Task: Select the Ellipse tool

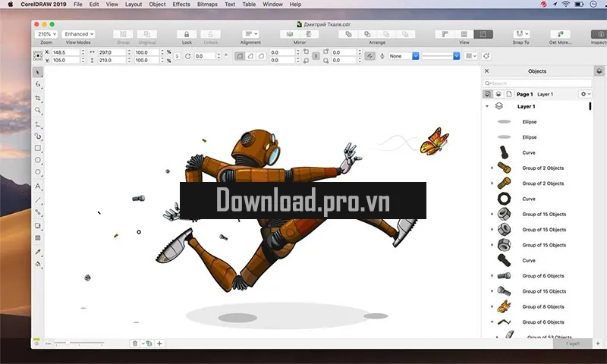Action: click(37, 160)
